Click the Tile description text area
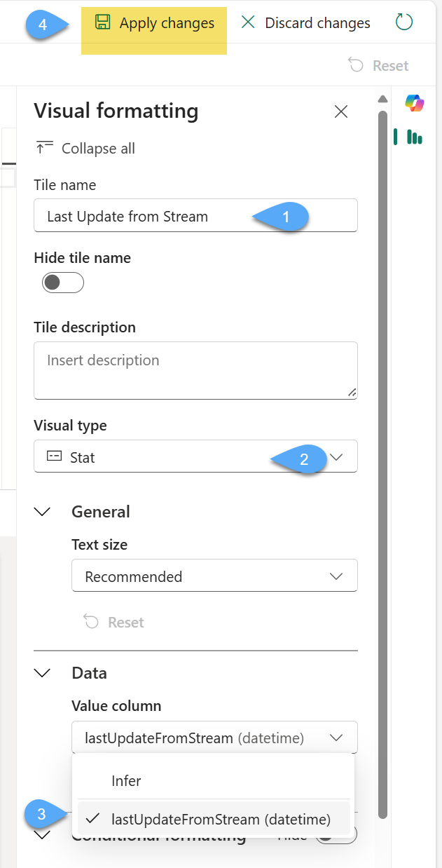The height and width of the screenshot is (868, 442). pyautogui.click(x=195, y=370)
